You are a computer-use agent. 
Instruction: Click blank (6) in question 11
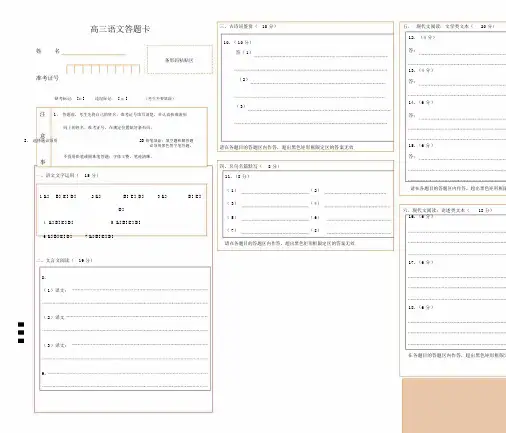coord(359,220)
